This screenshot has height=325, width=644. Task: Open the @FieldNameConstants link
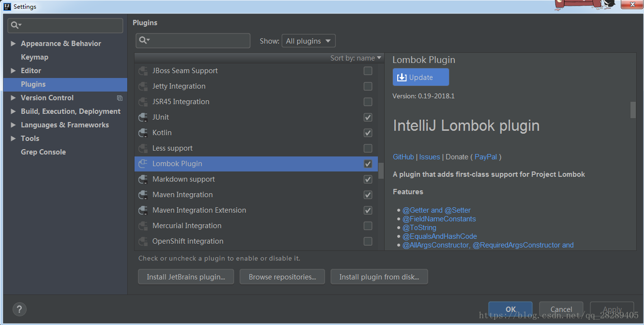[x=439, y=219]
